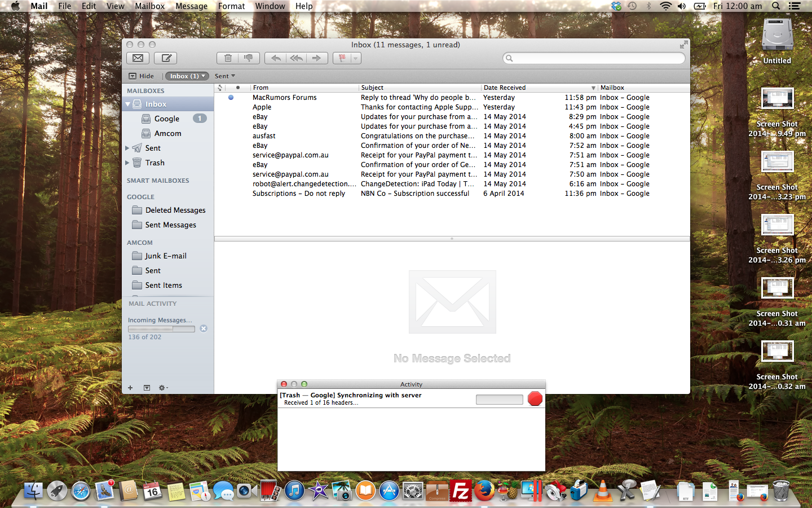Sort messages by Mailbox column
The height and width of the screenshot is (508, 812).
point(643,87)
